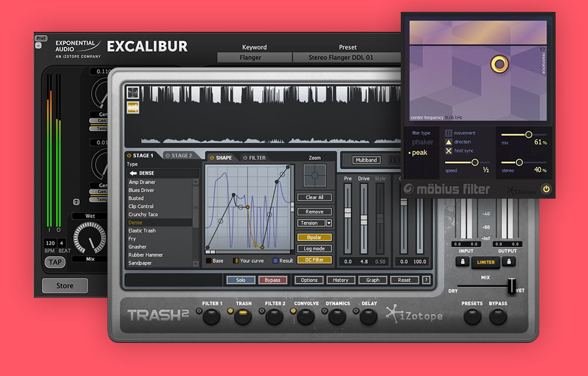Open the History panel
Screen dimensions: 588x376
(x=340, y=280)
